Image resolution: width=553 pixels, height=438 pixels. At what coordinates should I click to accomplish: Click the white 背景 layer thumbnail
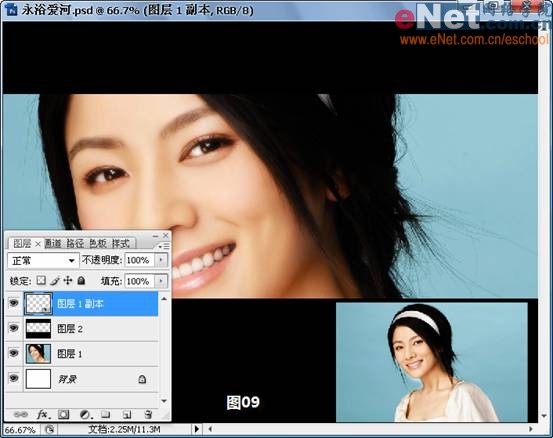(38, 379)
